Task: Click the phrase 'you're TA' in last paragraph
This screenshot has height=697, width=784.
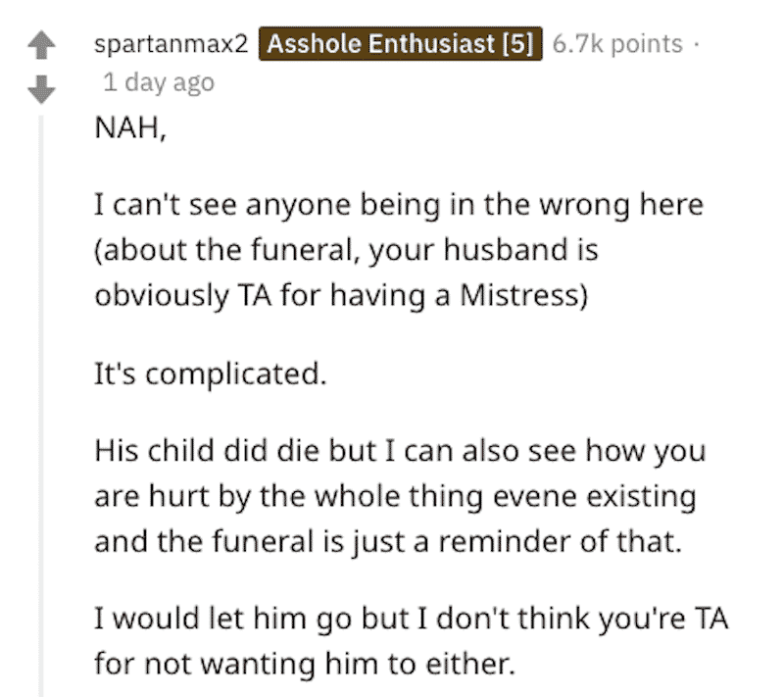Action: pos(663,619)
